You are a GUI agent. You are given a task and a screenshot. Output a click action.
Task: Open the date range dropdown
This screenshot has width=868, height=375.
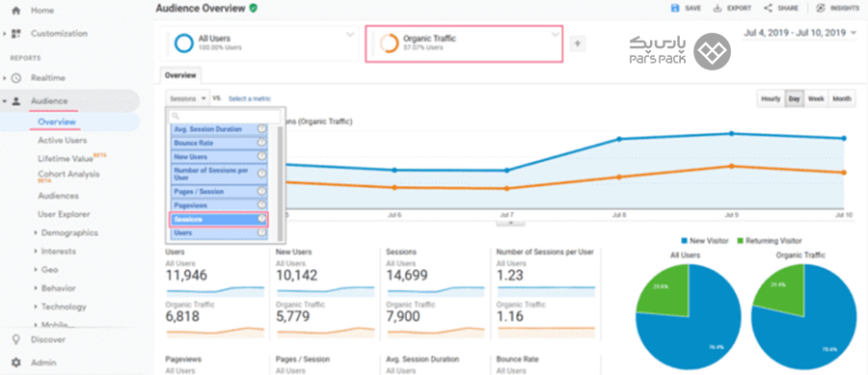point(800,33)
